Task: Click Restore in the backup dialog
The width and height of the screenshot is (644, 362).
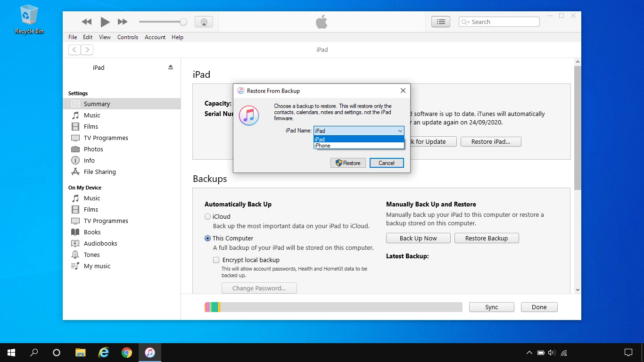Action: pyautogui.click(x=348, y=163)
